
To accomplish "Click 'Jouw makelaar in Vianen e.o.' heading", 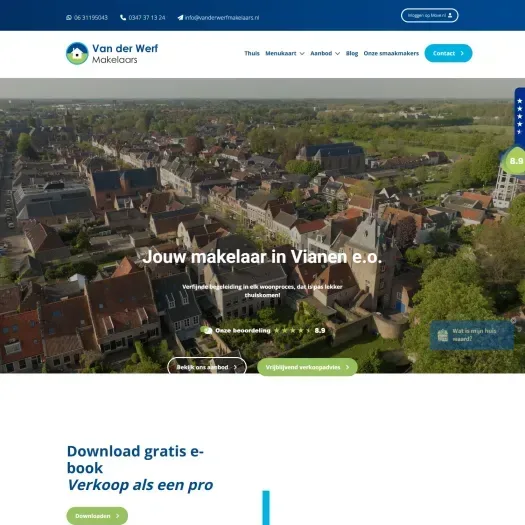I will [262, 257].
